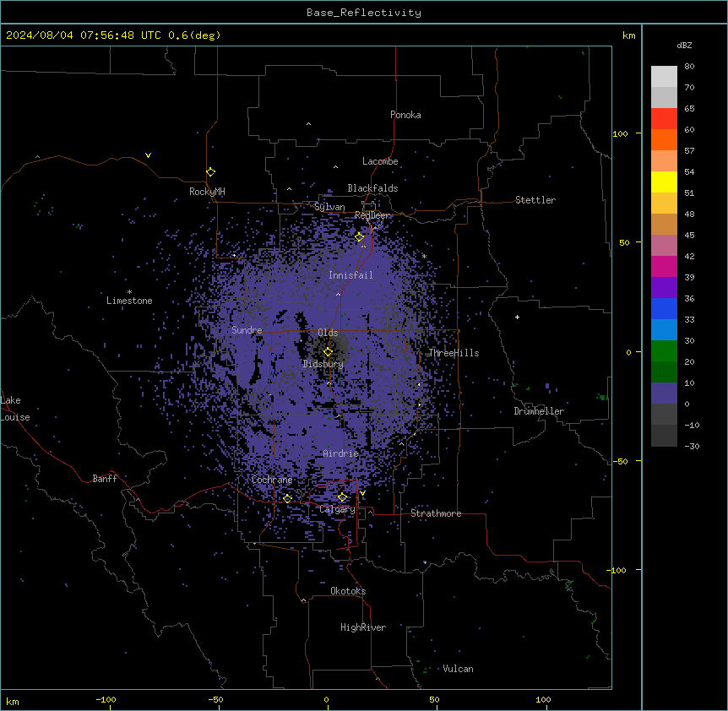Select the magenta 39-42 dBZ legend swatch
728x711 pixels.
(x=664, y=266)
